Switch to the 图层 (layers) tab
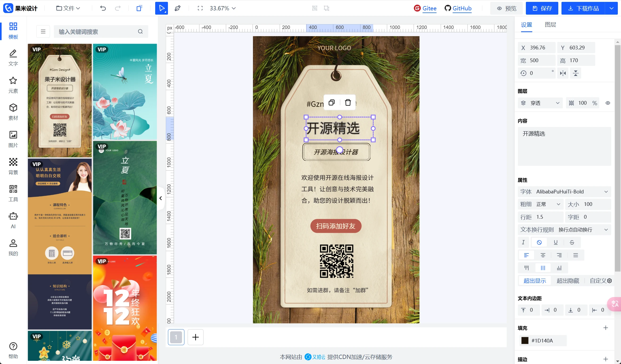 pos(551,25)
